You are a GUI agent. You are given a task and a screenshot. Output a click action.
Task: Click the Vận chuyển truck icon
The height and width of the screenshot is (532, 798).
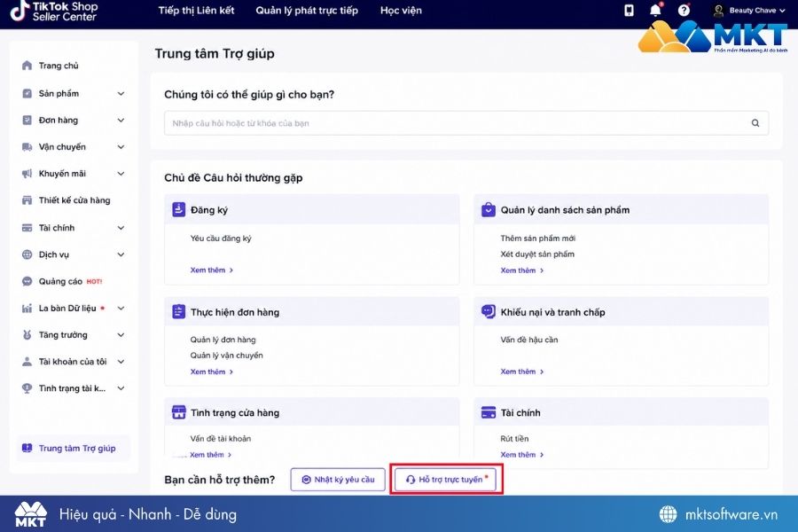coord(27,147)
